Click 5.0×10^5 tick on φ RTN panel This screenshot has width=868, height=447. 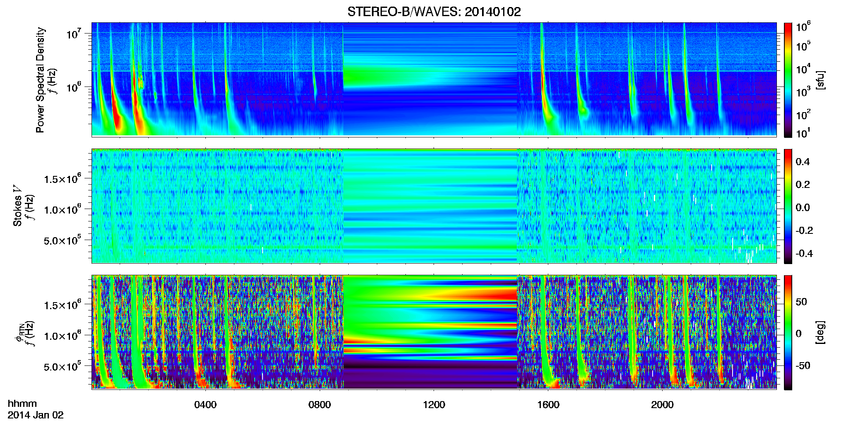[x=63, y=367]
